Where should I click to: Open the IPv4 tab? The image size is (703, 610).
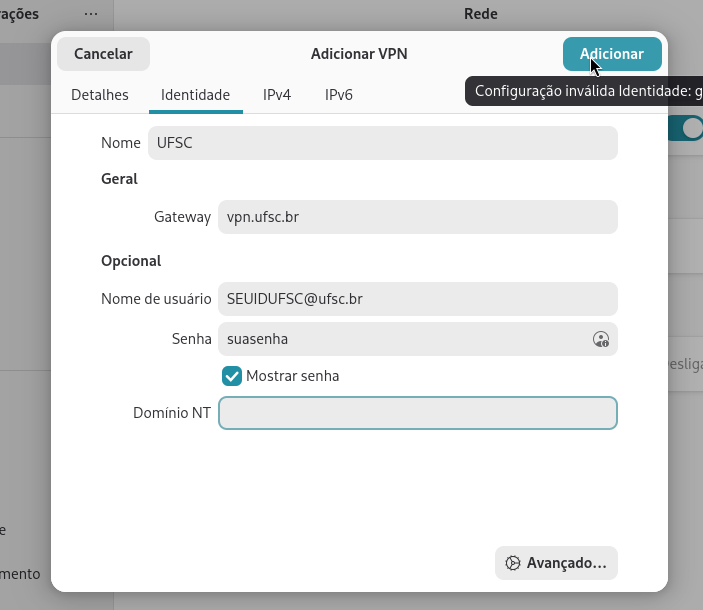(277, 95)
